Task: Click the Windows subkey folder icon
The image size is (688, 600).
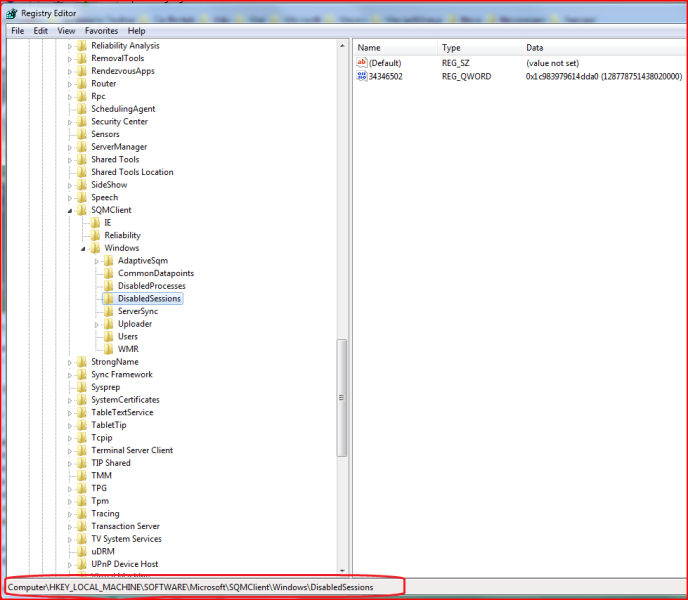Action: 95,248
